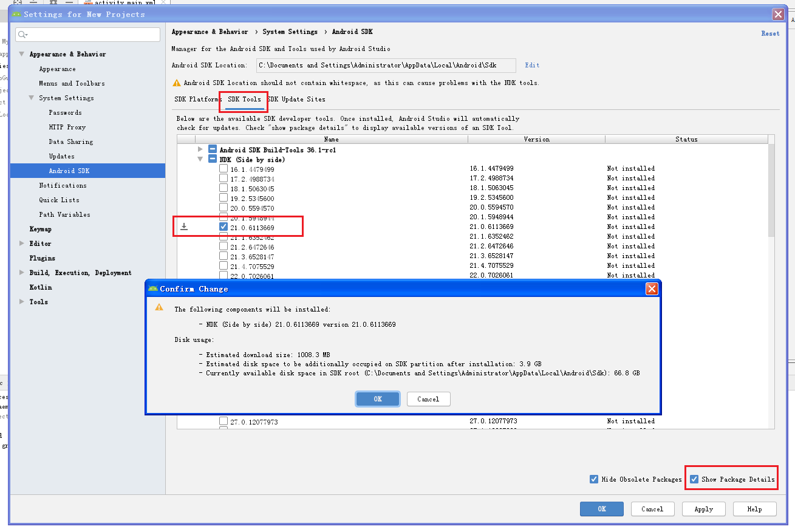Check the NDK 18.1.5063045 checkbox
795x532 pixels.
point(223,188)
